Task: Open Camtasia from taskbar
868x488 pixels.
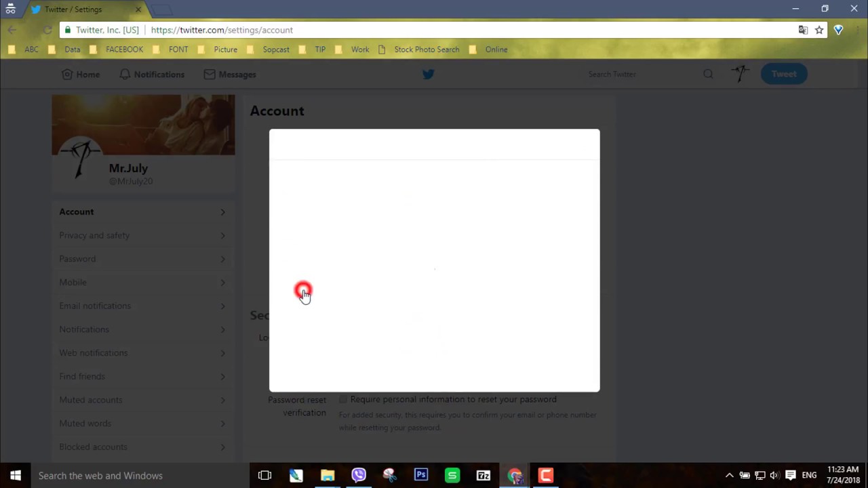Action: (546, 476)
